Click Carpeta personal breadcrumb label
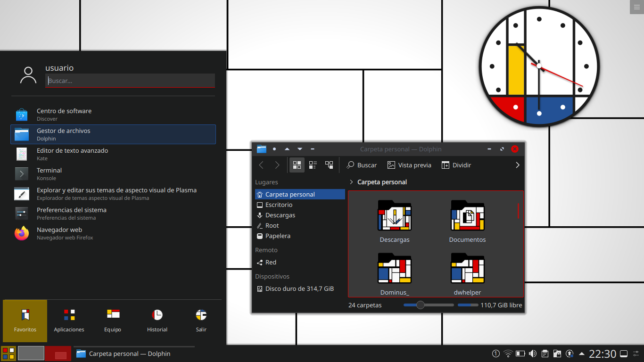644x362 pixels. (x=382, y=182)
